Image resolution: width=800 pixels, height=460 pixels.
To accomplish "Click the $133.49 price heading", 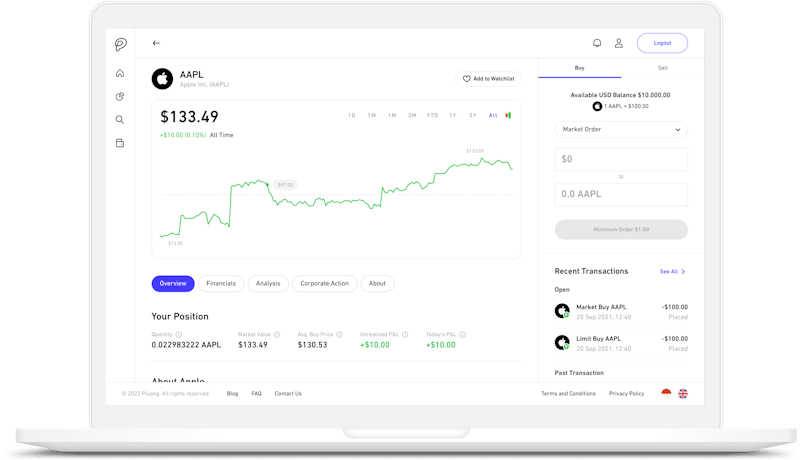I will tap(189, 117).
